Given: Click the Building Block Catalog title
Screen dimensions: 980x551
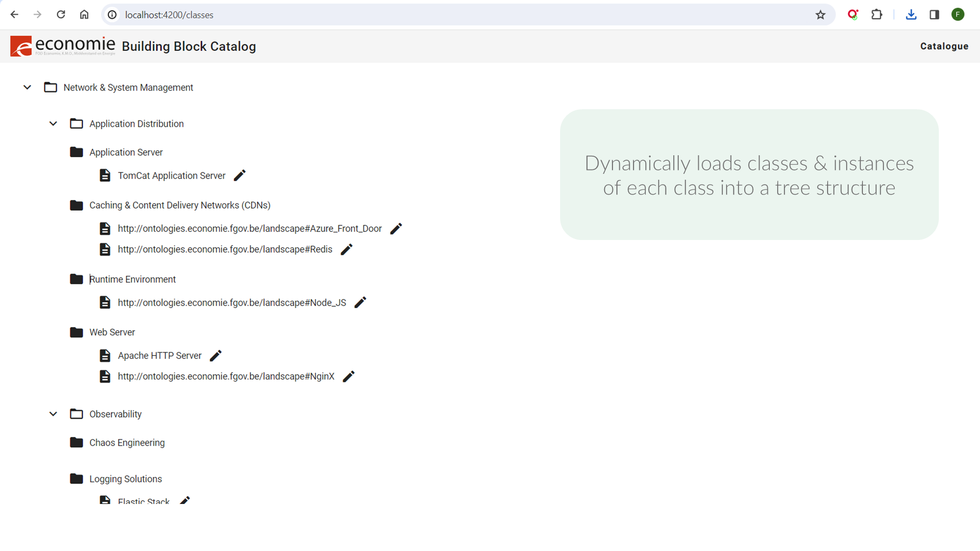Looking at the screenshot, I should click(189, 47).
